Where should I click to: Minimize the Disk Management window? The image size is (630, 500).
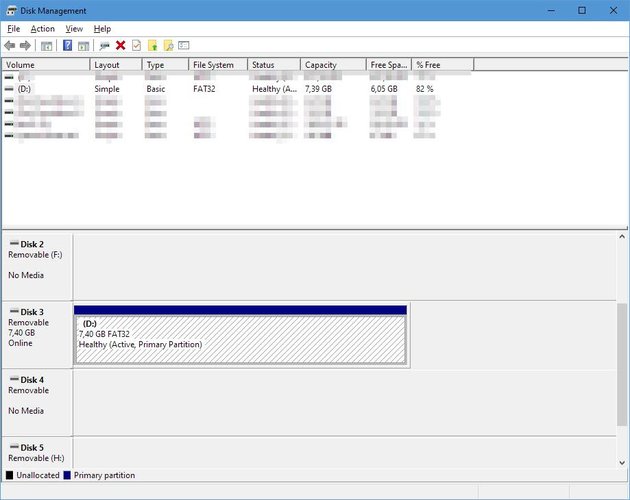(x=551, y=10)
